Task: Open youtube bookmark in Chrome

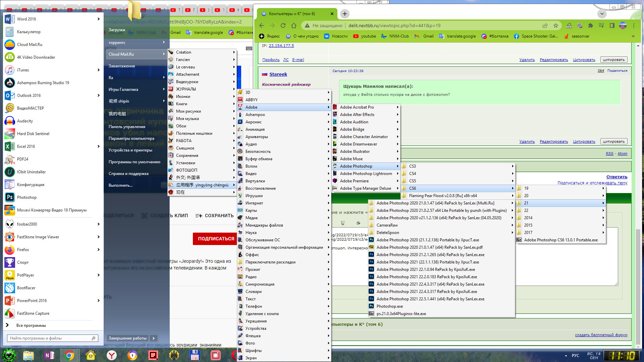Action: click(x=365, y=36)
